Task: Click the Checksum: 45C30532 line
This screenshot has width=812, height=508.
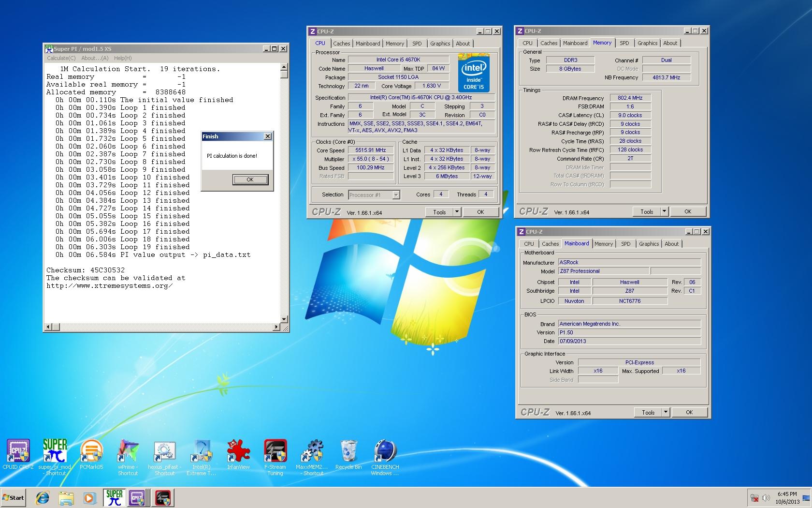Action: (x=86, y=270)
